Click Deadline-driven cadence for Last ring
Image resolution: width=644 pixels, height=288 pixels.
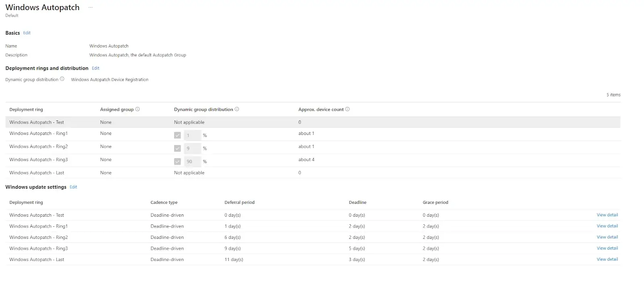click(167, 260)
